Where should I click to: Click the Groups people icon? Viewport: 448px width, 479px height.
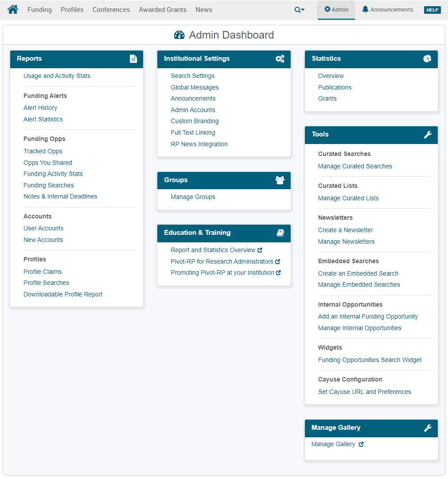click(280, 180)
